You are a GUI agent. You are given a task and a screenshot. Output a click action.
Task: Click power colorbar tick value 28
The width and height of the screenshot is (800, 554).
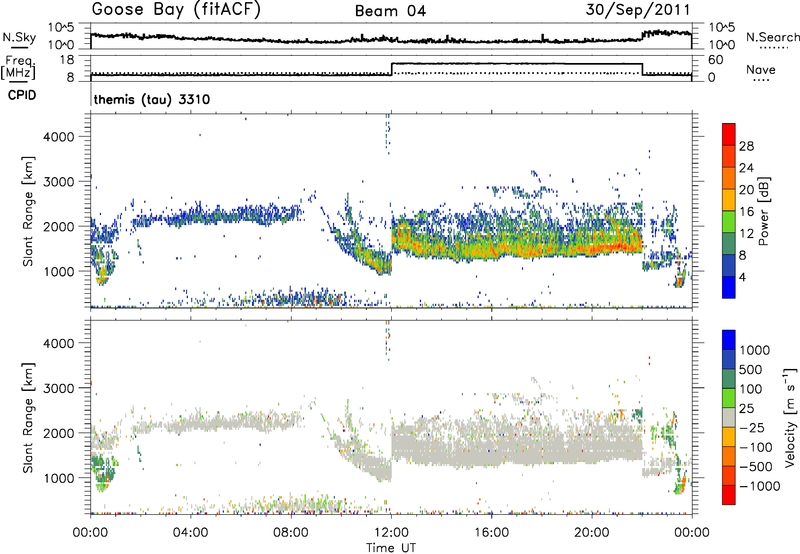point(746,146)
